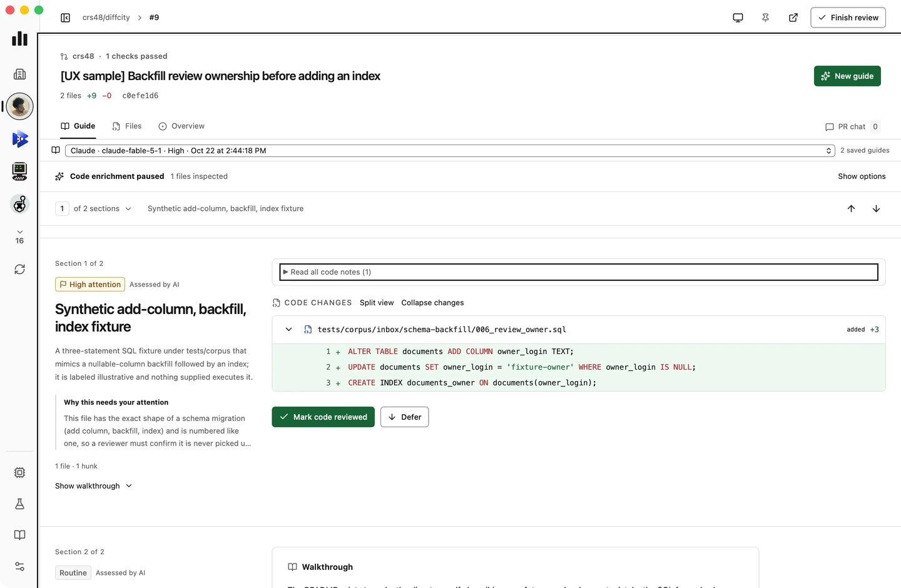Expand Show walkthrough
901x588 pixels.
coord(94,486)
